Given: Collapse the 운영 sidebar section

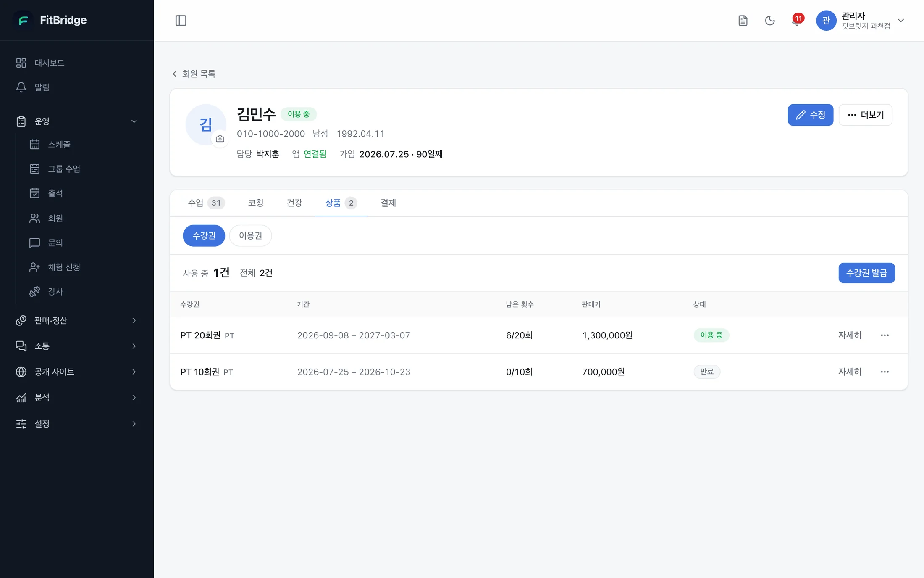Looking at the screenshot, I should click(x=77, y=121).
